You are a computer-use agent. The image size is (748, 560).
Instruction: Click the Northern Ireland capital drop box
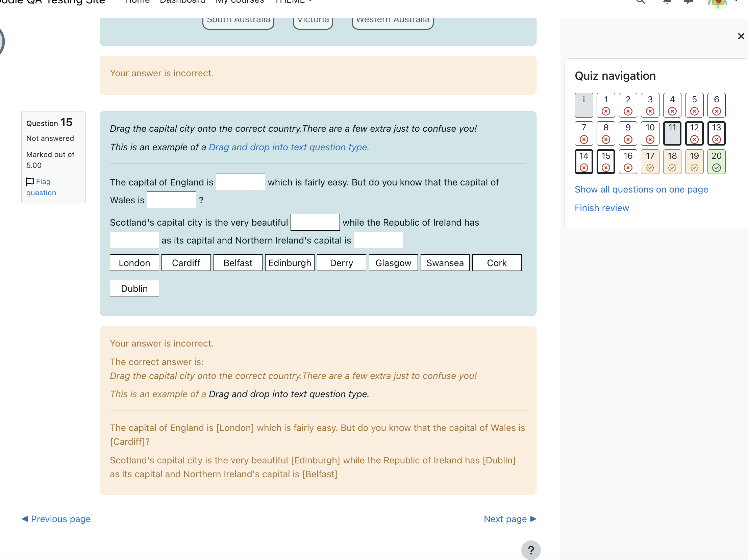(x=378, y=240)
